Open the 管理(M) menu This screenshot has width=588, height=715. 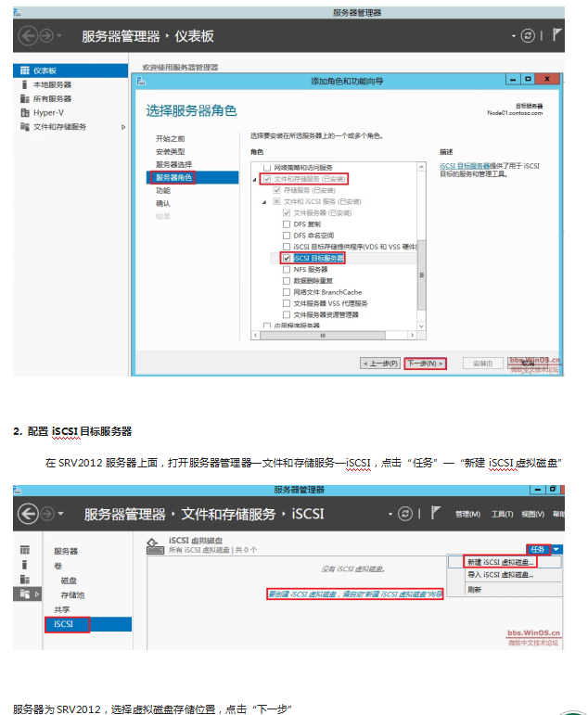click(x=468, y=514)
